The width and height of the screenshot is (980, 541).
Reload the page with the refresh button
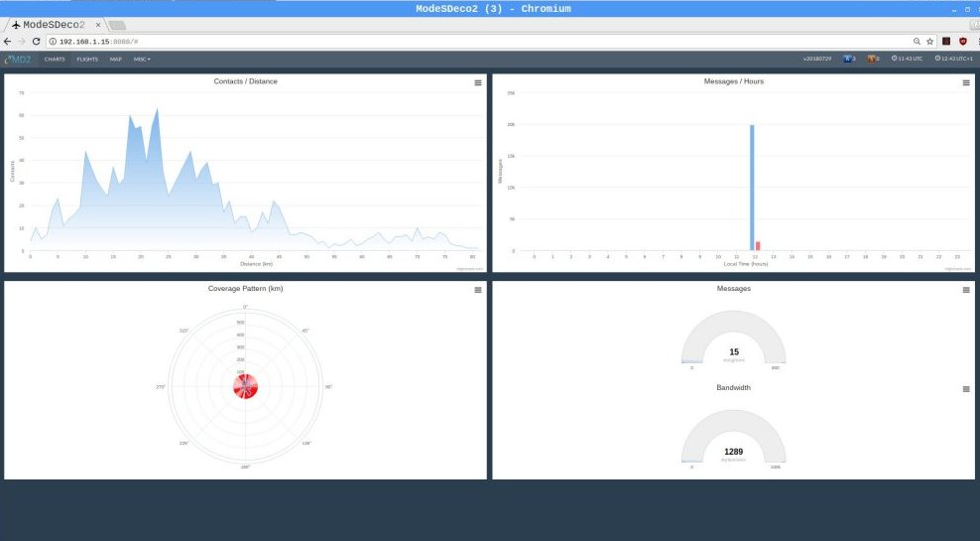pos(36,42)
